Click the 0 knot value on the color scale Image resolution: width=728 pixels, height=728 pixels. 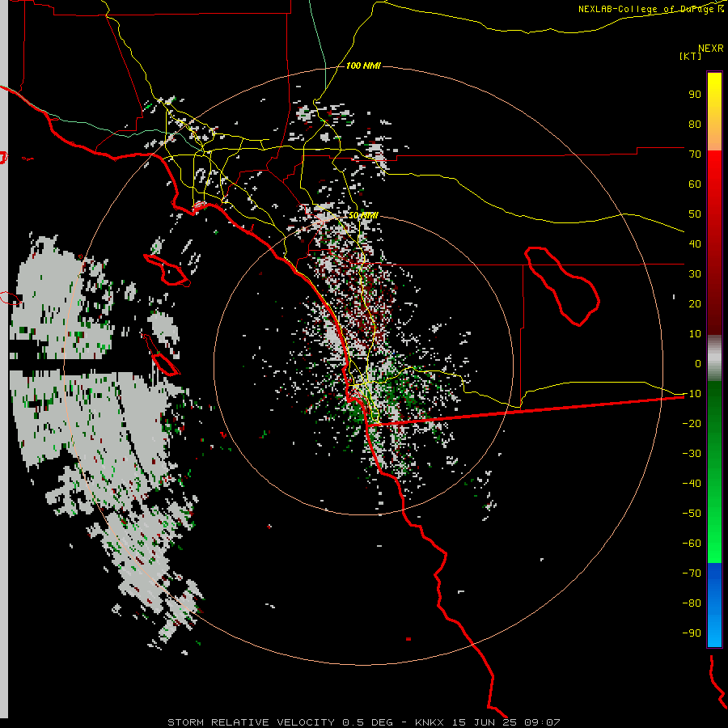click(x=698, y=363)
